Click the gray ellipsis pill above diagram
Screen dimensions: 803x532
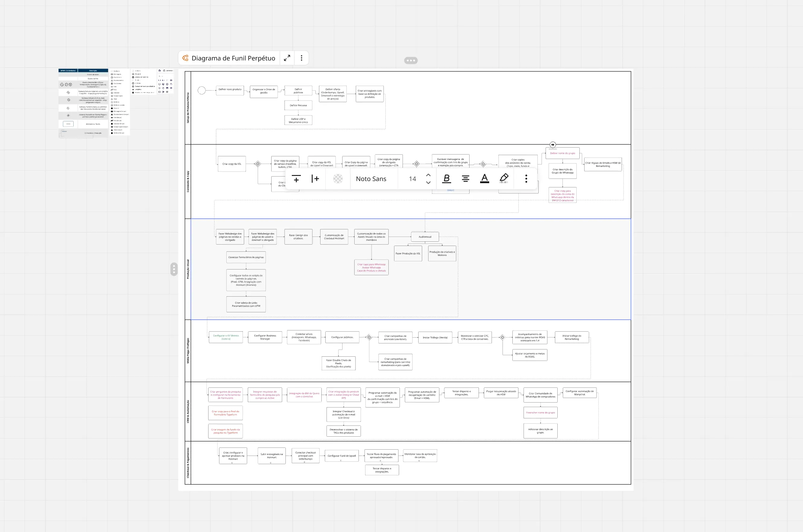[x=411, y=60]
